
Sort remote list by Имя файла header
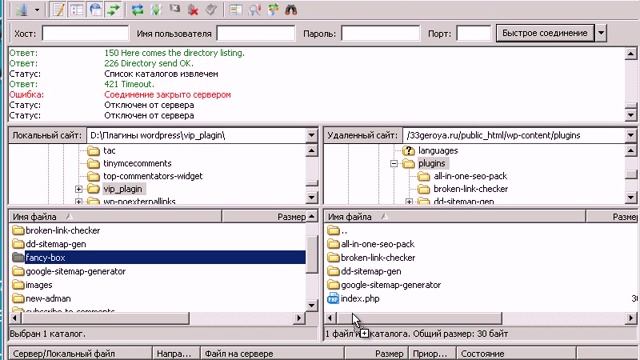pos(455,217)
